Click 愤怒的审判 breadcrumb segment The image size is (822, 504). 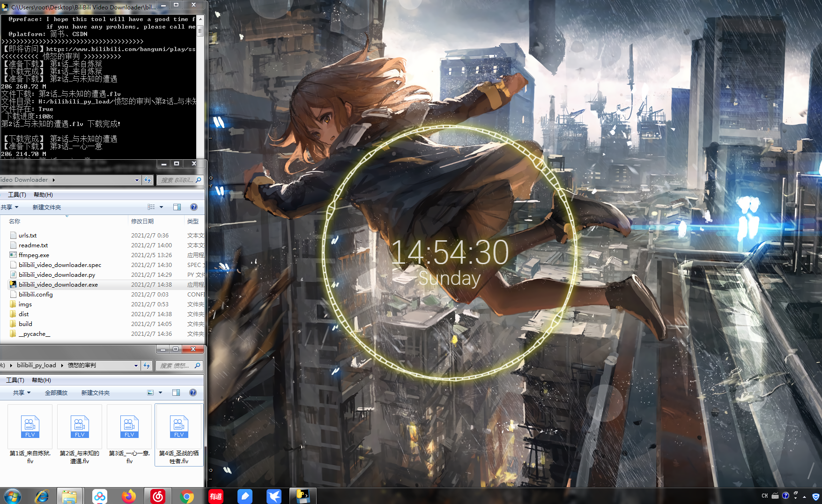pos(82,365)
